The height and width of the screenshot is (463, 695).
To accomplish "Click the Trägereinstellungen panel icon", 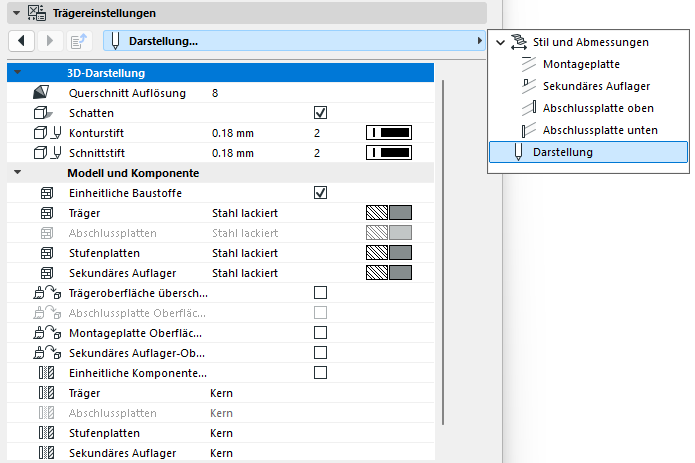I will point(37,13).
